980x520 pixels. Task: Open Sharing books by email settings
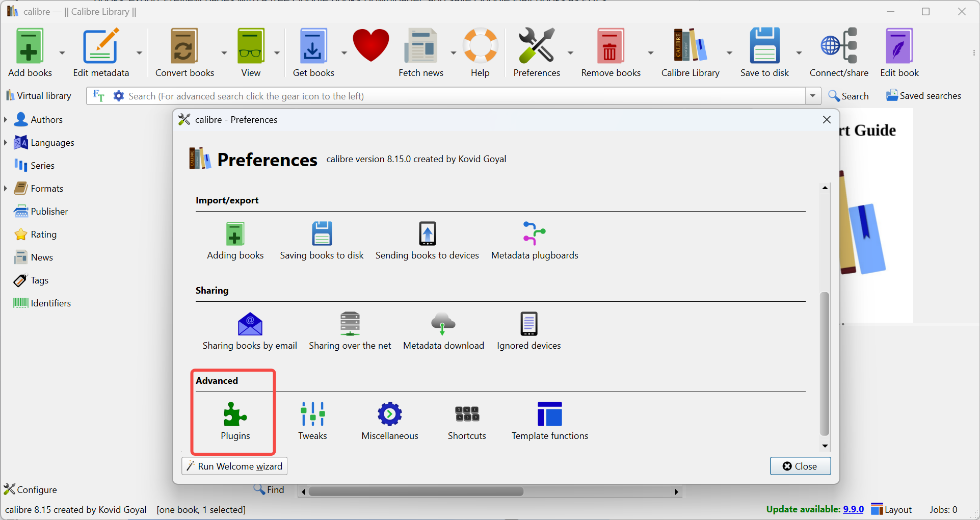(250, 331)
